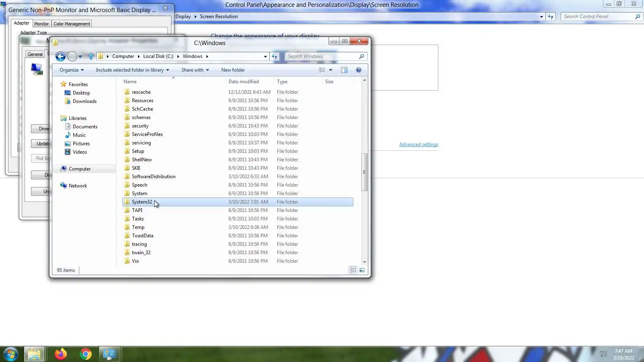The image size is (644, 362).
Task: Switch to details view via status bar icon
Action: 353,270
